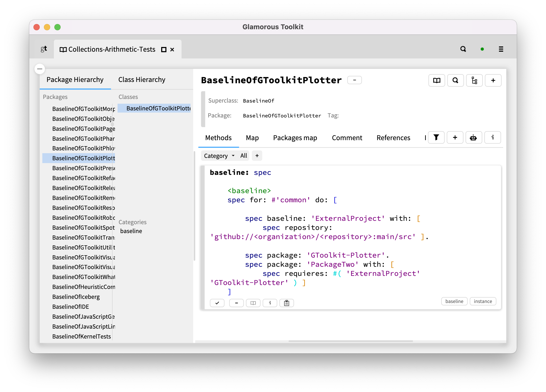Image resolution: width=546 pixels, height=392 pixels.
Task: Toggle the instance tag on the method
Action: click(483, 301)
